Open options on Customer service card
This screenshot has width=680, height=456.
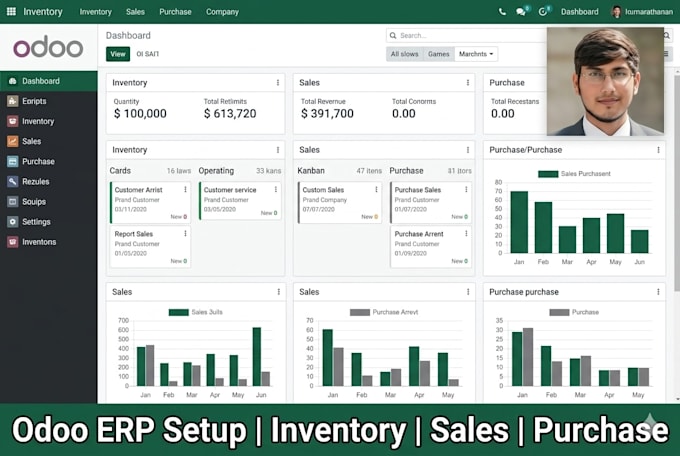point(276,190)
